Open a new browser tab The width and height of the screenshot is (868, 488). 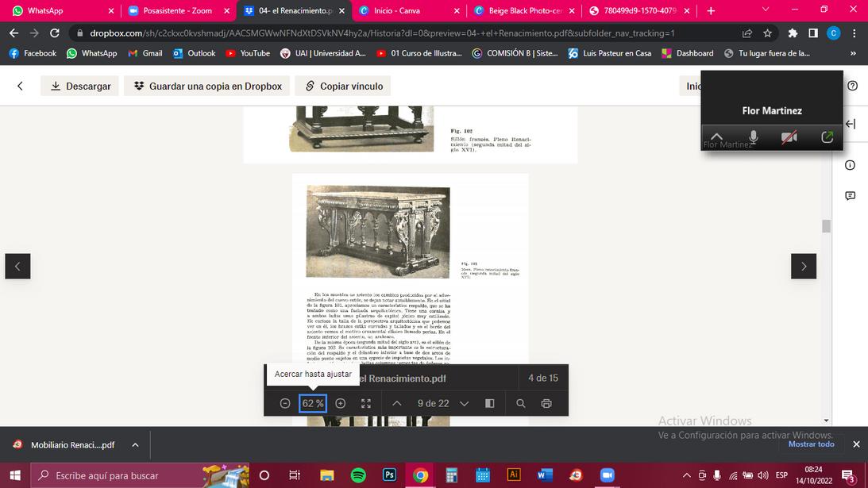click(711, 10)
